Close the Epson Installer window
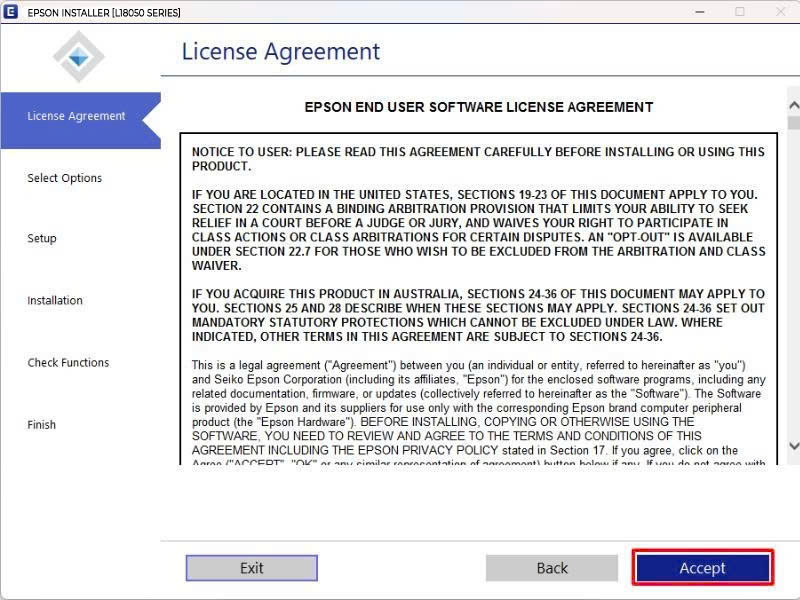The width and height of the screenshot is (800, 600). (x=781, y=12)
